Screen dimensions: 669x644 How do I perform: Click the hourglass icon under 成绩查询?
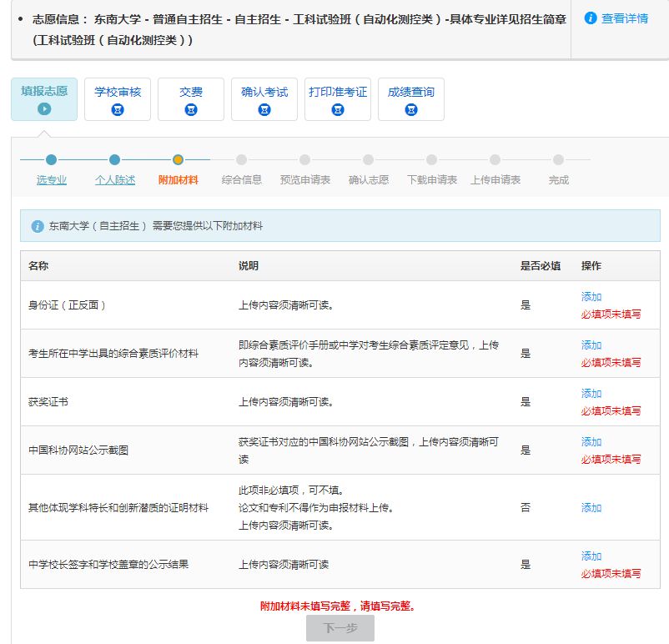click(x=411, y=109)
